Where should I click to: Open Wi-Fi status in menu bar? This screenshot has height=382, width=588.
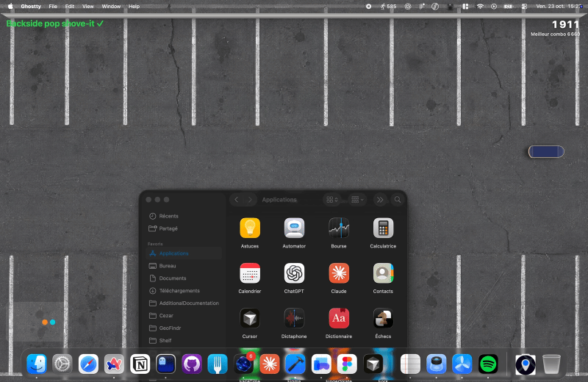480,6
